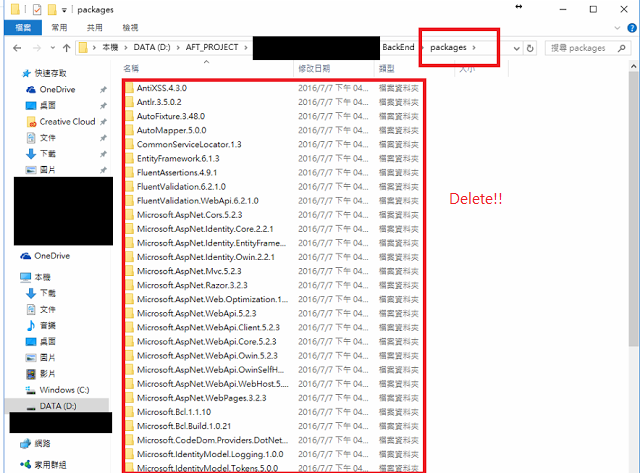Image resolution: width=640 pixels, height=473 pixels.
Task: Click the Forward navigation arrow
Action: click(x=37, y=48)
